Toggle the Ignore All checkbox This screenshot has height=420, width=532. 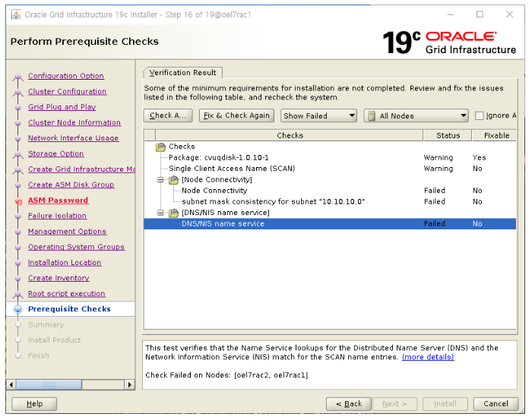[479, 116]
